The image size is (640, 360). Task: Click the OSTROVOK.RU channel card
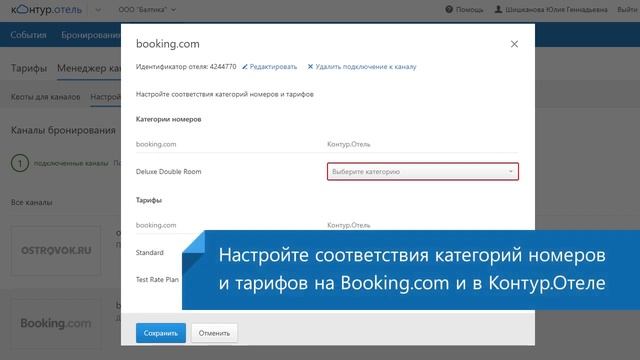click(x=56, y=250)
